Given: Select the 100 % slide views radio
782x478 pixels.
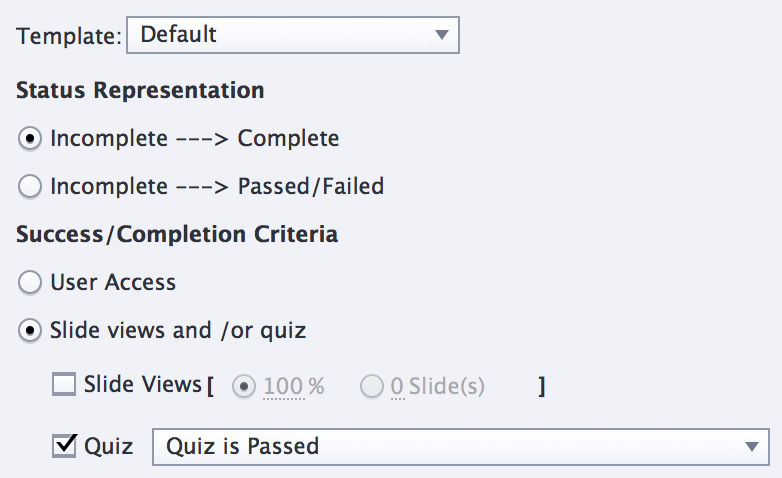Looking at the screenshot, I should click(x=244, y=386).
